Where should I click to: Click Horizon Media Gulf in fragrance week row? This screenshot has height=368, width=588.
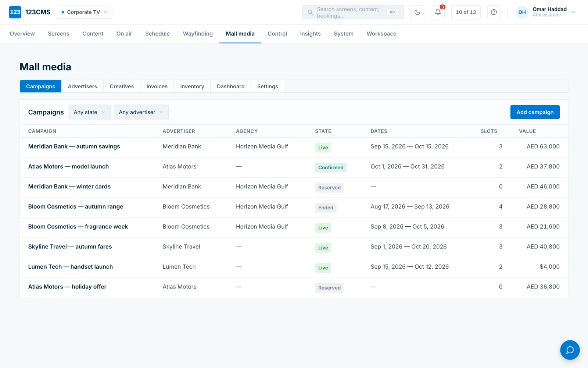[x=262, y=227]
